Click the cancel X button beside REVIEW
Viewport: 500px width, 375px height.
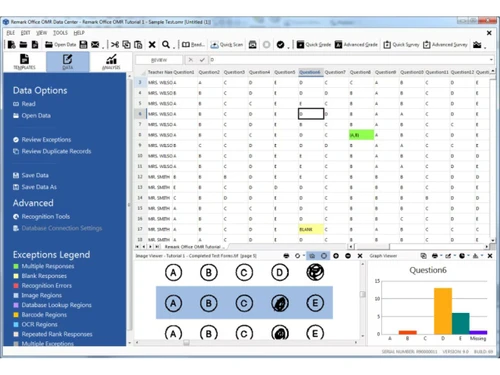point(190,60)
